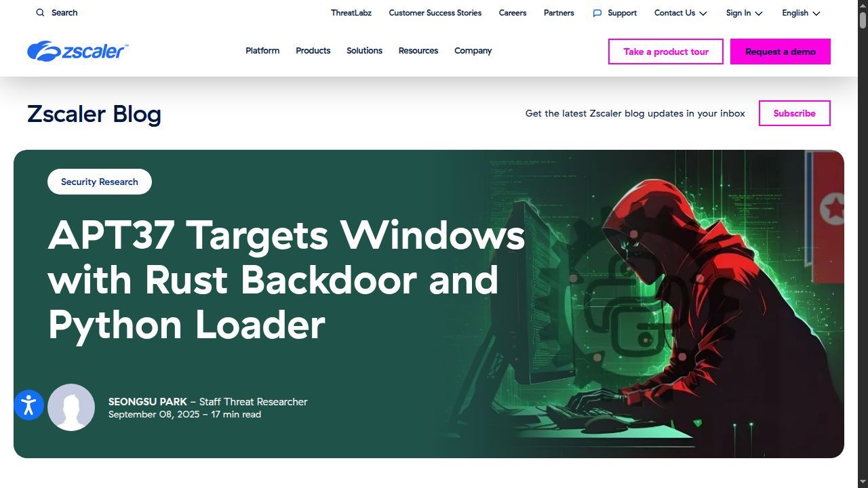Viewport: 868px width, 488px height.
Task: Open the Company menu
Action: click(473, 51)
